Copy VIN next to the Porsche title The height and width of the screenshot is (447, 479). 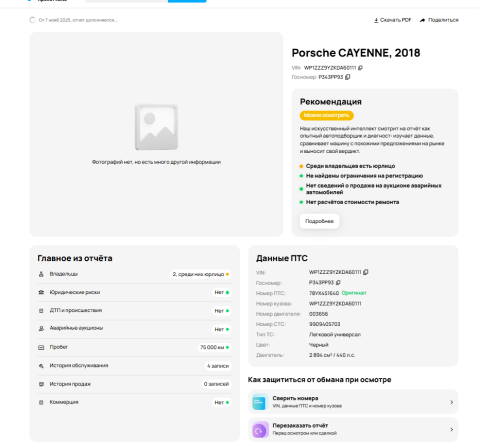point(360,68)
